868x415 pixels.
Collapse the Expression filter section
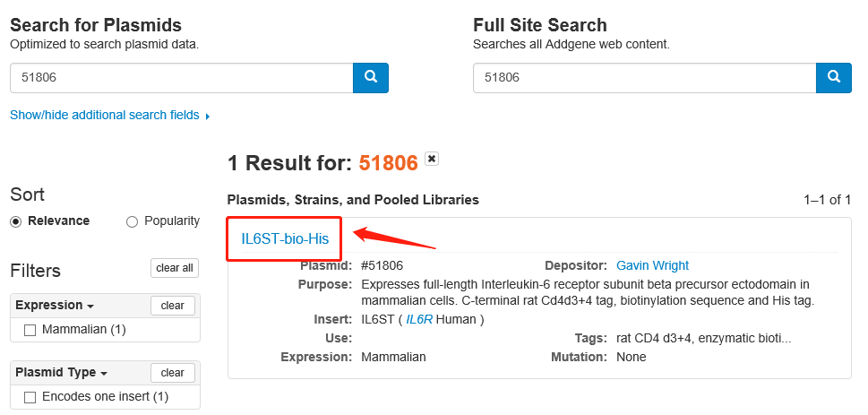point(56,306)
